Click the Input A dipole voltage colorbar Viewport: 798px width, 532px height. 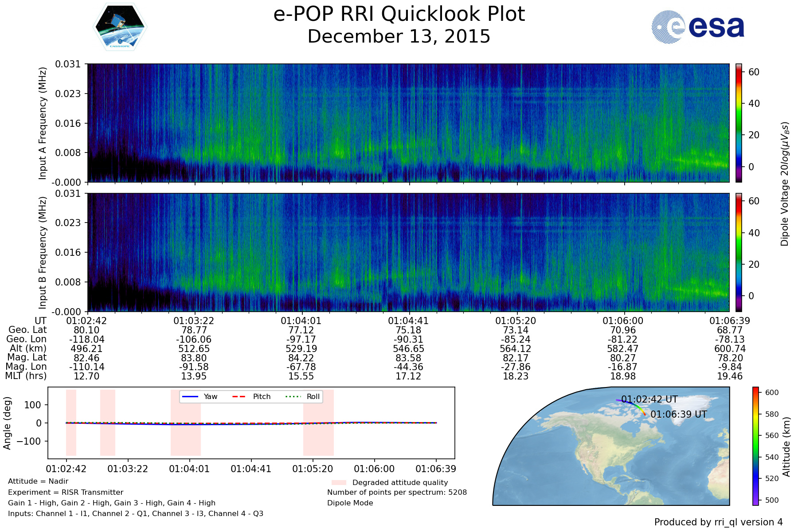[739, 123]
